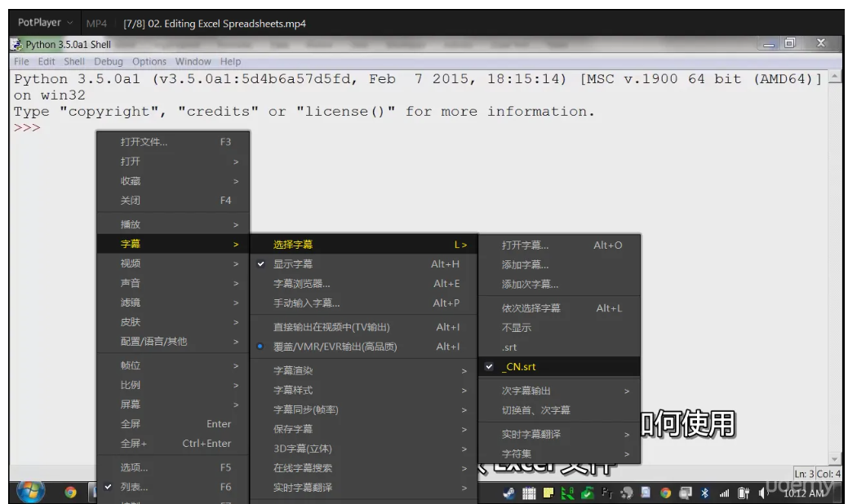The width and height of the screenshot is (857, 504).
Task: Click the Sticky Notes icon in the system tray
Action: click(x=548, y=493)
